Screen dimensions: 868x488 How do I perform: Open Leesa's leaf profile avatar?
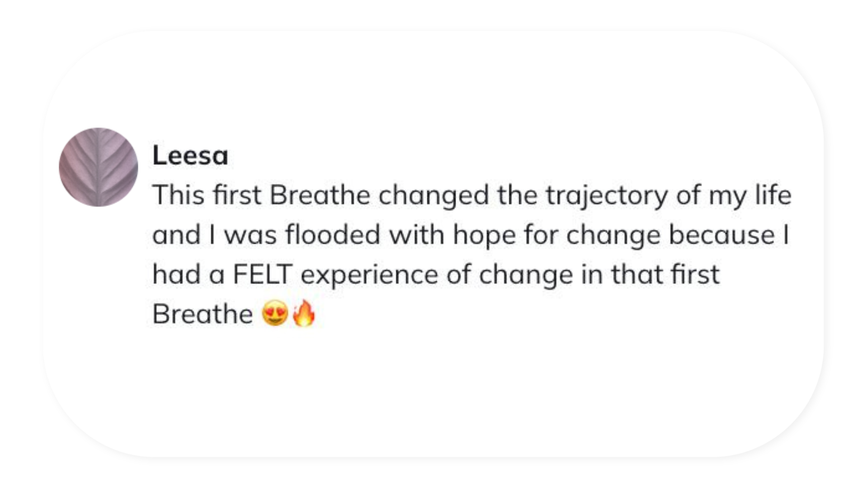click(x=99, y=167)
